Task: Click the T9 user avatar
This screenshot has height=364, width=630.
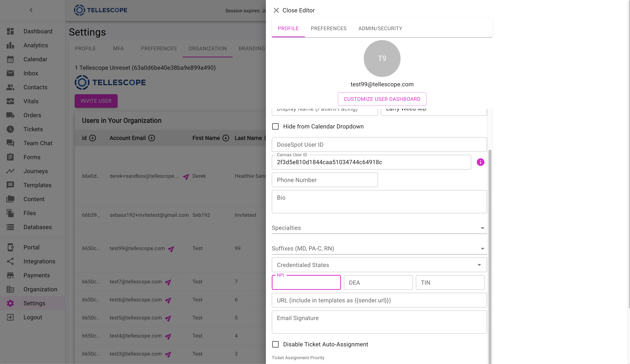Action: 382,59
